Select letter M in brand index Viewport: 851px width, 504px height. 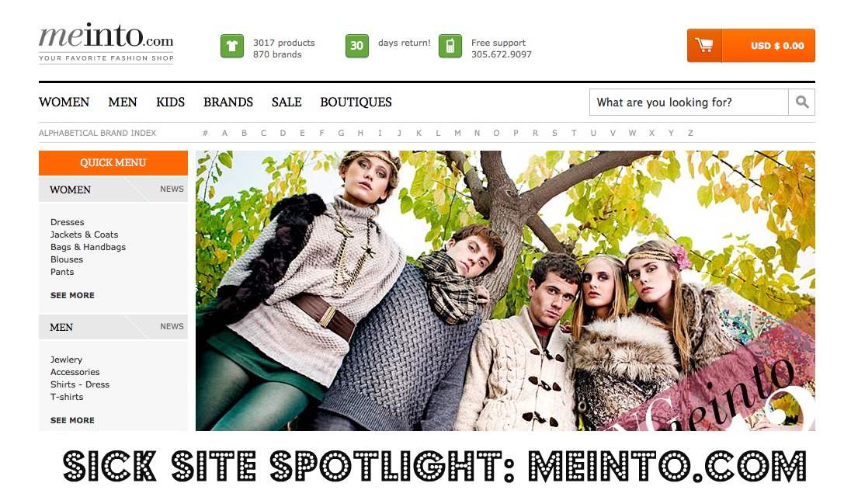(457, 133)
